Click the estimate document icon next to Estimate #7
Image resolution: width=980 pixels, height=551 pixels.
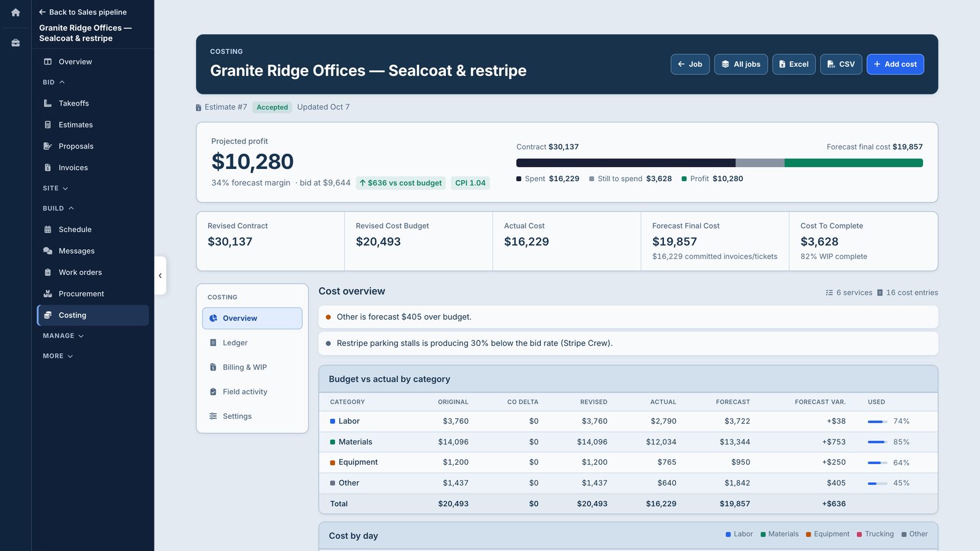coord(198,108)
